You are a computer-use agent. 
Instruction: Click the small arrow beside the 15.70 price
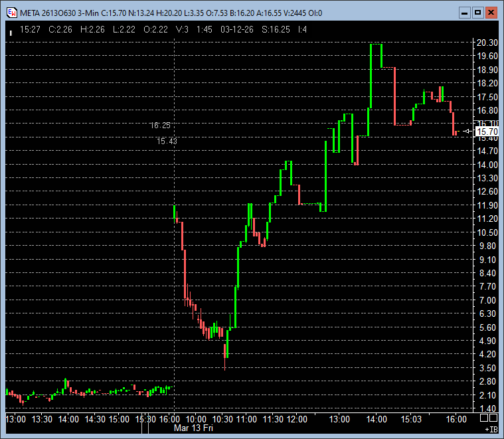(467, 132)
